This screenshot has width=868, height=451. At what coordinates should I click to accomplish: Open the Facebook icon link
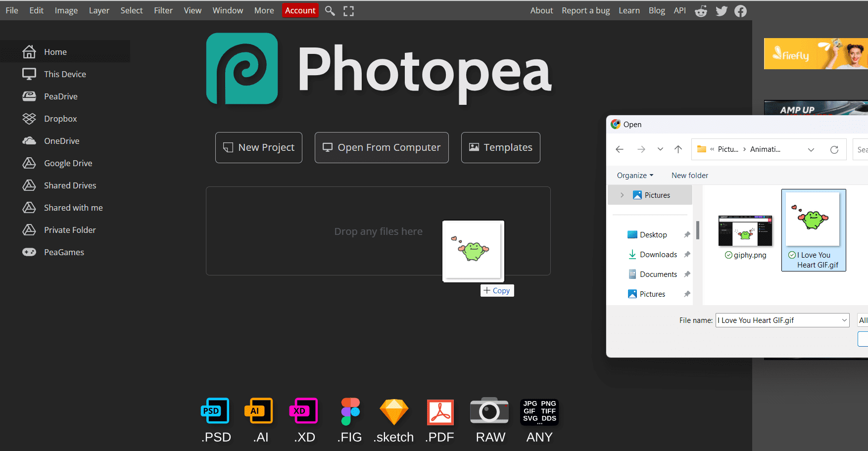point(740,11)
